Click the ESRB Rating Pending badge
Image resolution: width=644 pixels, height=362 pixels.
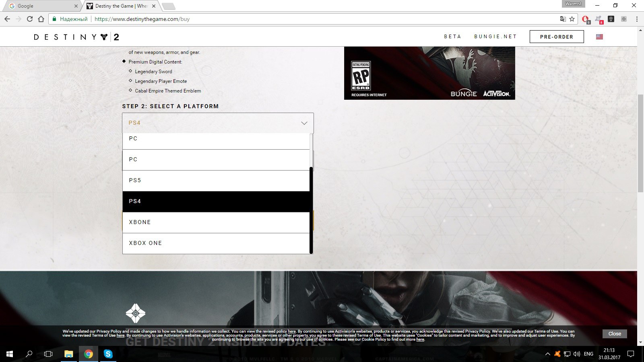[x=361, y=76]
